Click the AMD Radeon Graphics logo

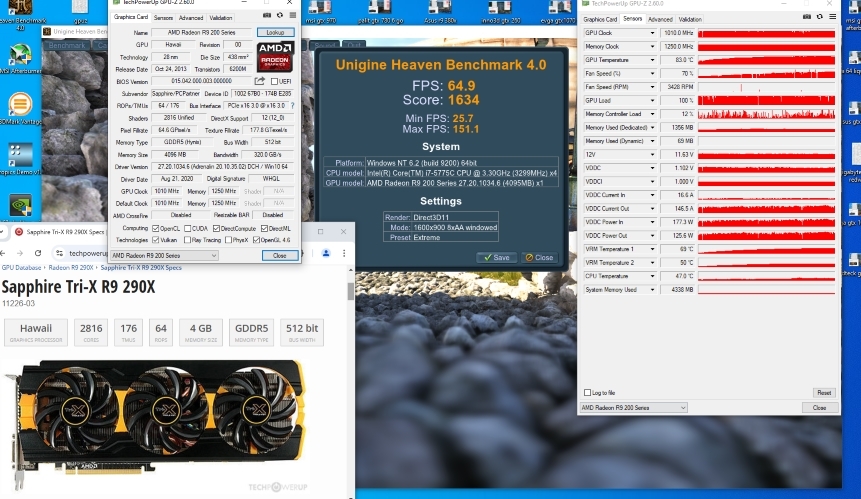pyautogui.click(x=275, y=57)
